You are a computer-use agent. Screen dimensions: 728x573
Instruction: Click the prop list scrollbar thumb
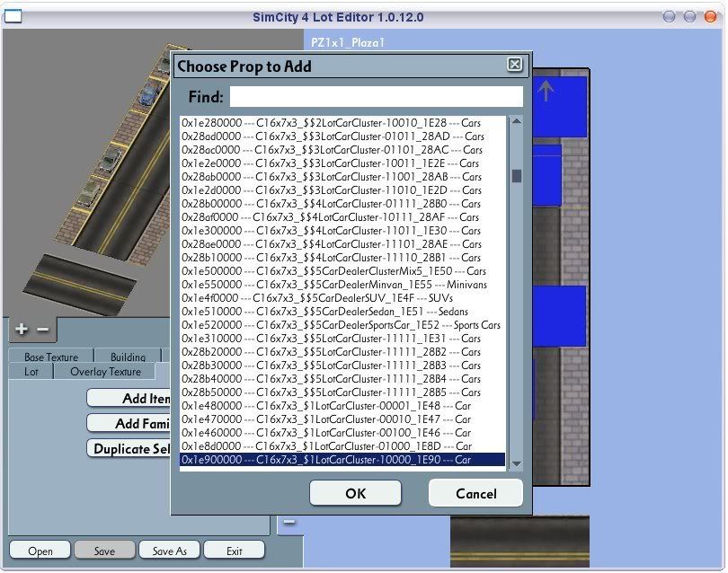click(x=516, y=176)
